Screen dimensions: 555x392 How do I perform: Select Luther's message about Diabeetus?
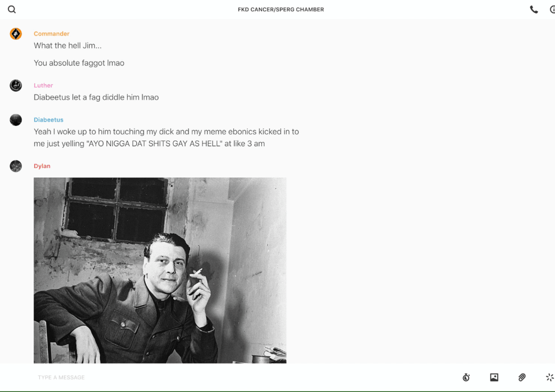(96, 97)
